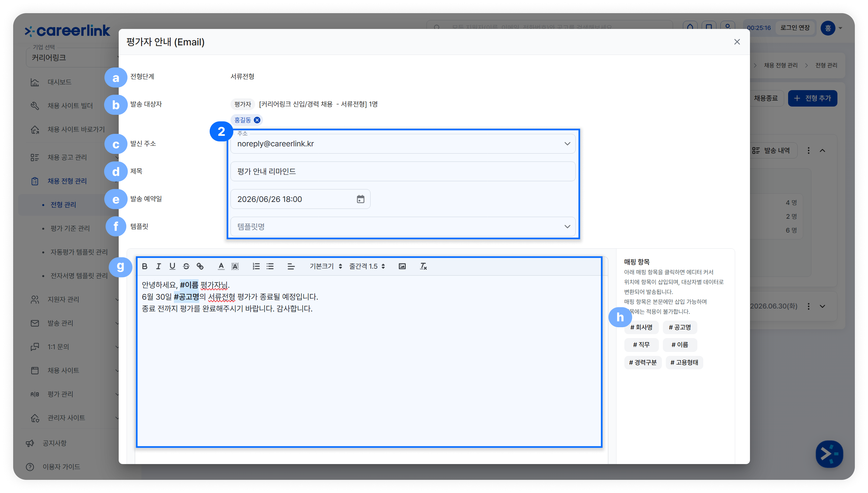The image size is (868, 493).
Task: Insert the # 고용형태 mapping tag
Action: pyautogui.click(x=684, y=363)
